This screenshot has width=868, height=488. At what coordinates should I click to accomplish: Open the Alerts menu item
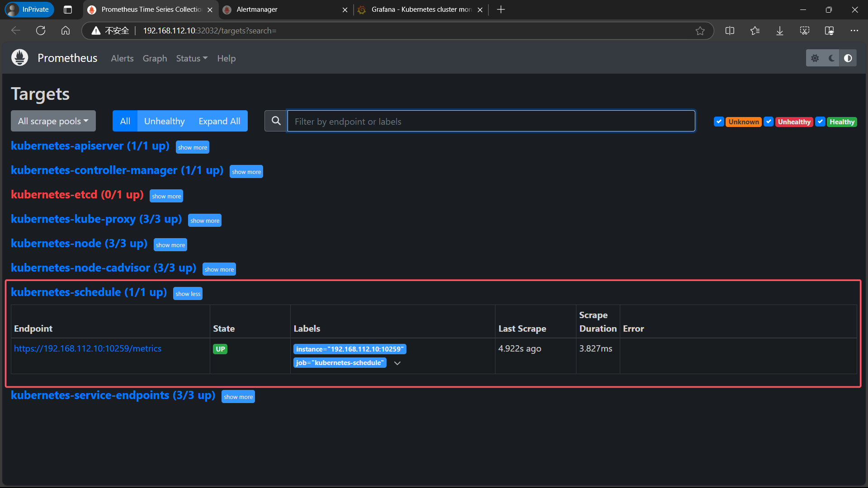(122, 58)
